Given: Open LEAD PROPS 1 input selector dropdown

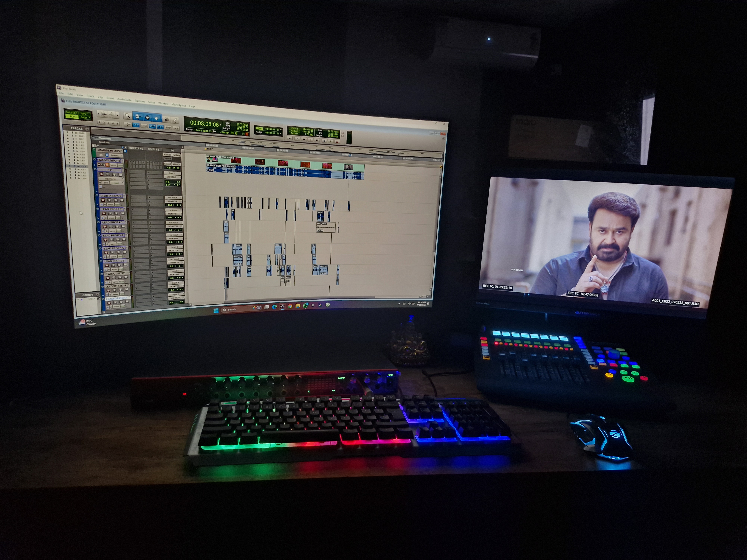Looking at the screenshot, I should 173,198.
